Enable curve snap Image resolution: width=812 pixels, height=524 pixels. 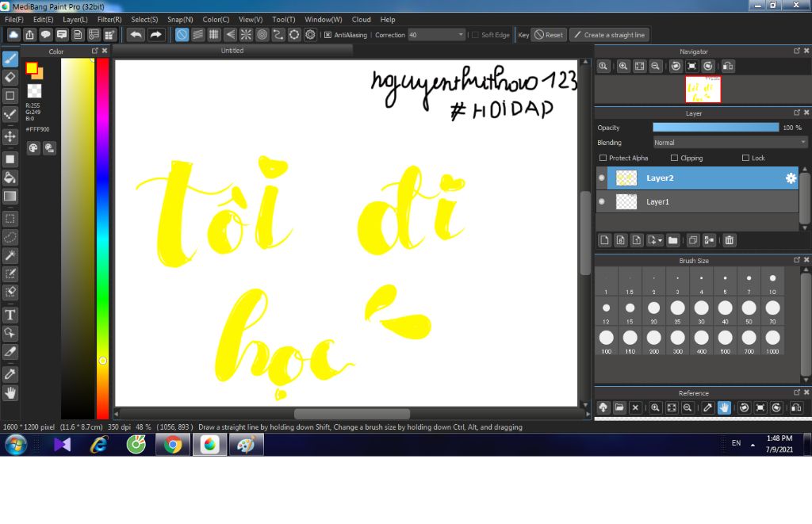pyautogui.click(x=278, y=35)
